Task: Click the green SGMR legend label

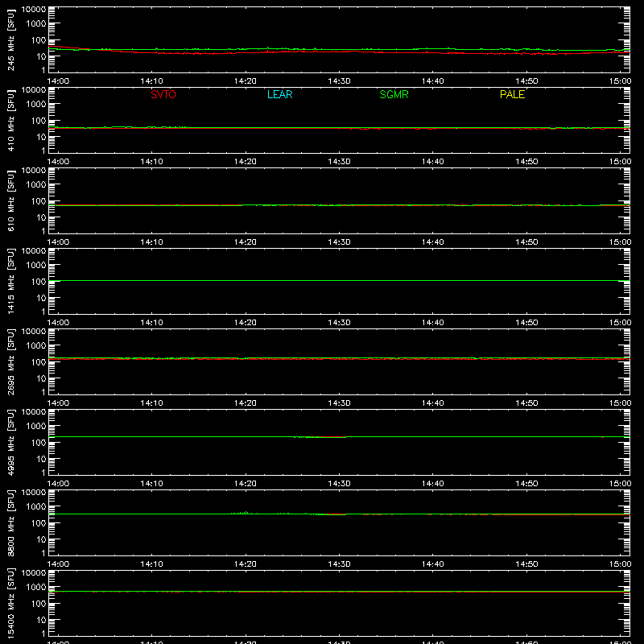Action: pos(394,94)
